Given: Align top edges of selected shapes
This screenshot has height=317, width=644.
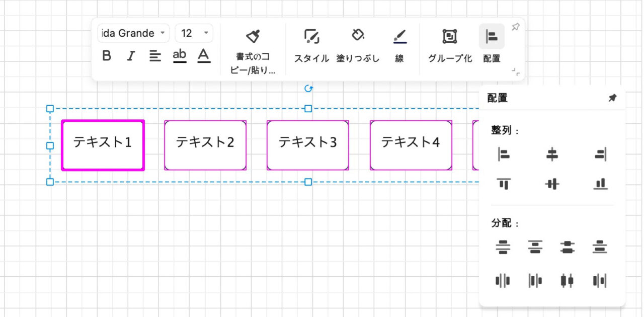Looking at the screenshot, I should (x=504, y=184).
